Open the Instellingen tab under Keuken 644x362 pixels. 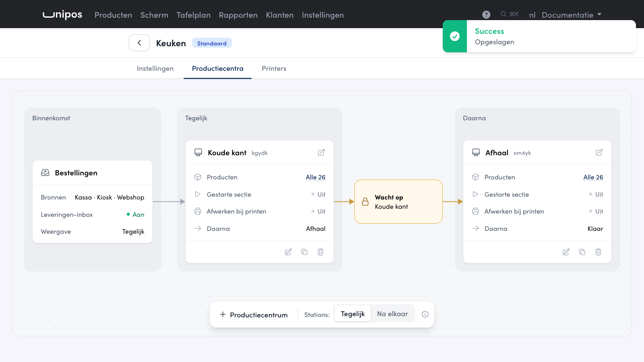(x=155, y=68)
